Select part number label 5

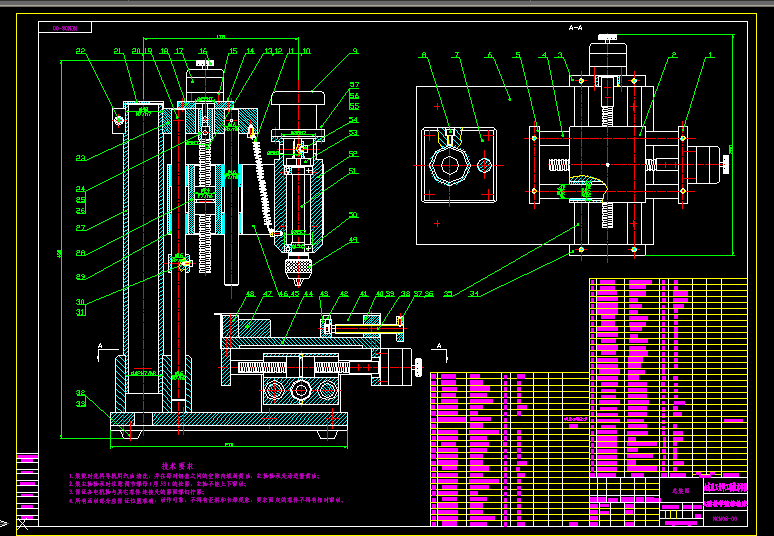point(518,55)
